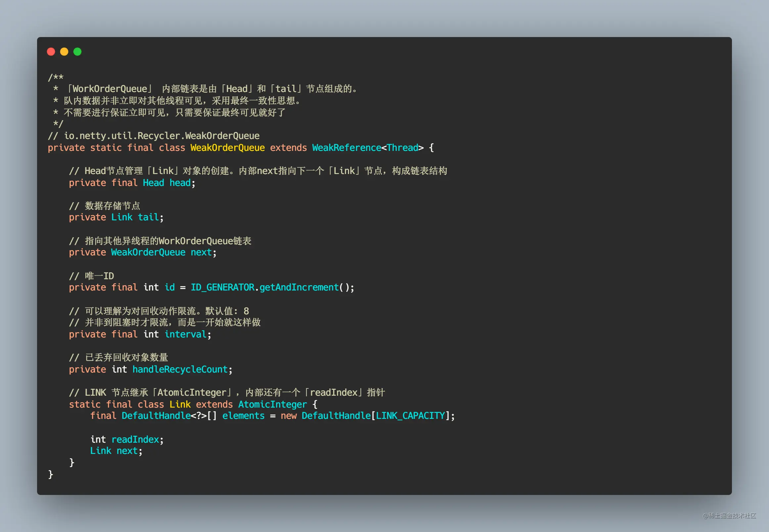Click the comment "// 已丢弃回收对象数量"
This screenshot has height=532, width=769.
[119, 357]
